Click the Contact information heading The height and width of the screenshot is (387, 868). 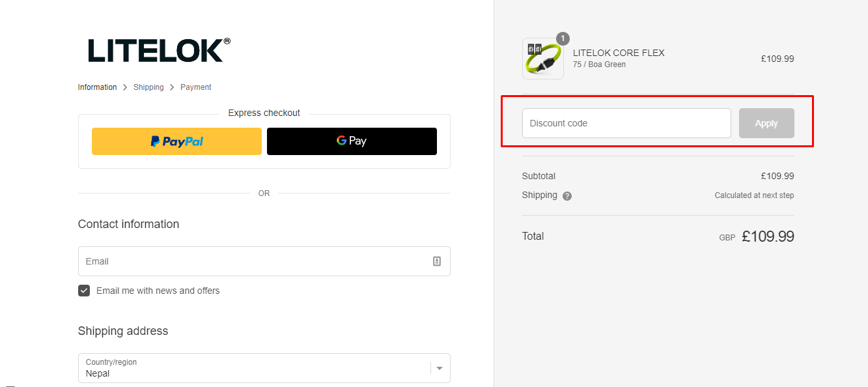[x=128, y=224]
